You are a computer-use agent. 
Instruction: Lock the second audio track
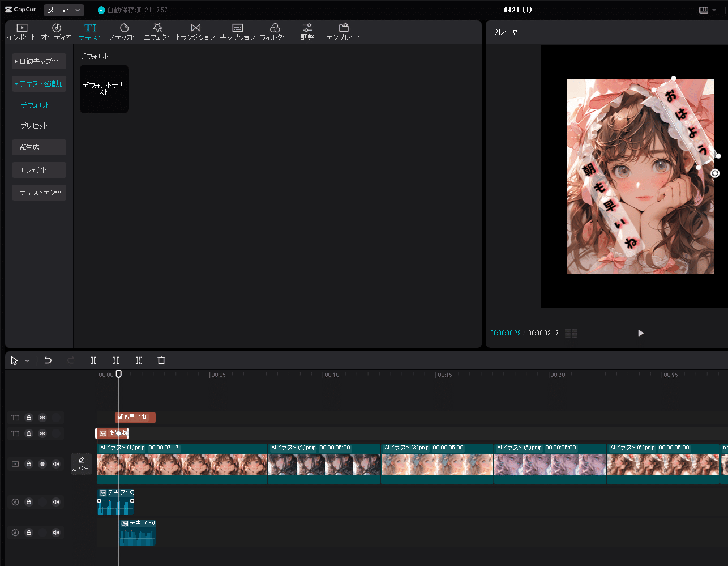29,533
